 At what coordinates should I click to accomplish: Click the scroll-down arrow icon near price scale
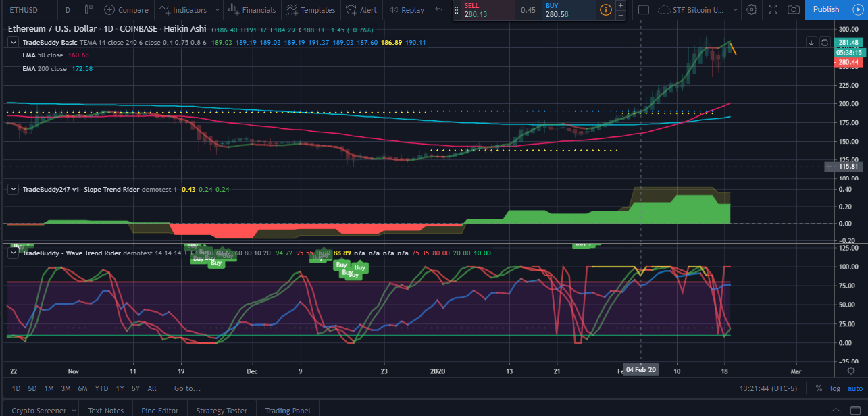click(812, 42)
